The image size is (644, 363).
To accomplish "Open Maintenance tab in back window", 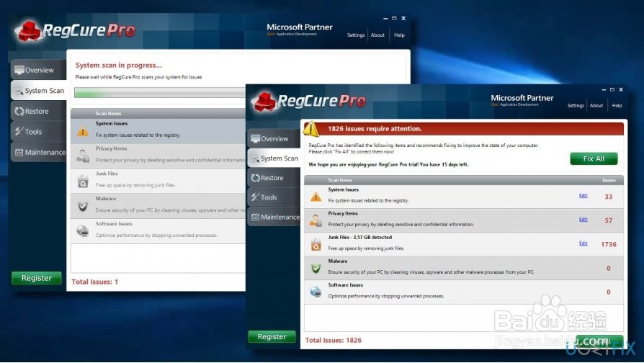I will click(39, 152).
